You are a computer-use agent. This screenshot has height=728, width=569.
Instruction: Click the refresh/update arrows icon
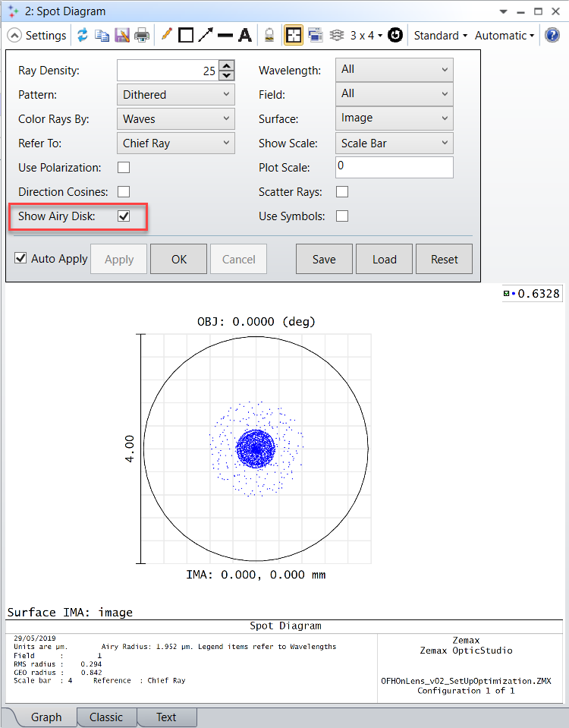point(83,35)
